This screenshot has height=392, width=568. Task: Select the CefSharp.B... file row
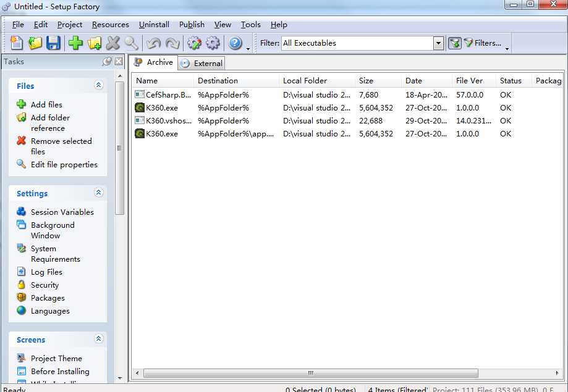click(348, 95)
